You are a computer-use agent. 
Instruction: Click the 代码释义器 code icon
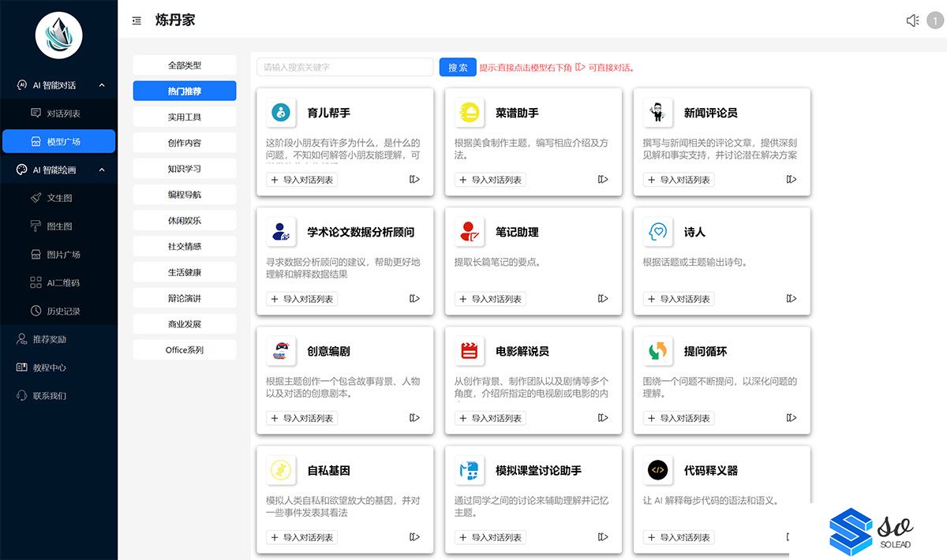point(657,470)
